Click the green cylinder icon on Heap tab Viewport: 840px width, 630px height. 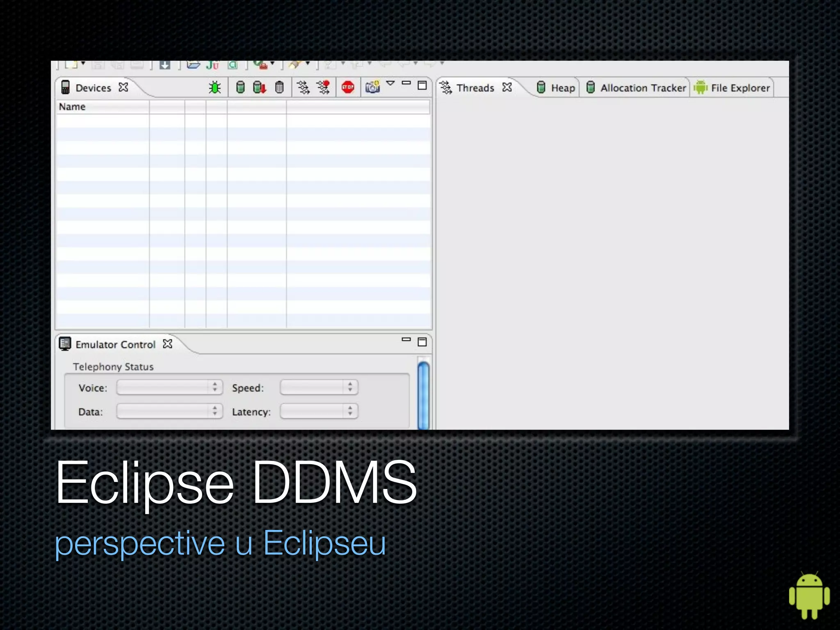(x=541, y=87)
